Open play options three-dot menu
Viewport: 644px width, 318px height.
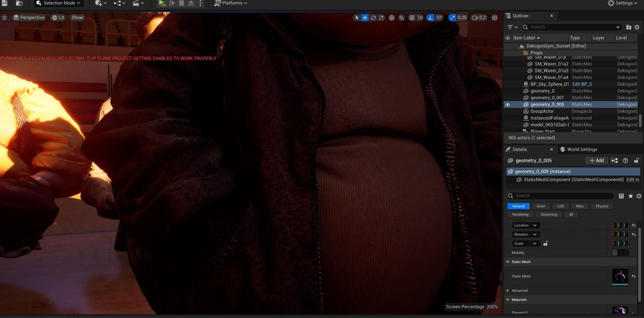pos(201,3)
